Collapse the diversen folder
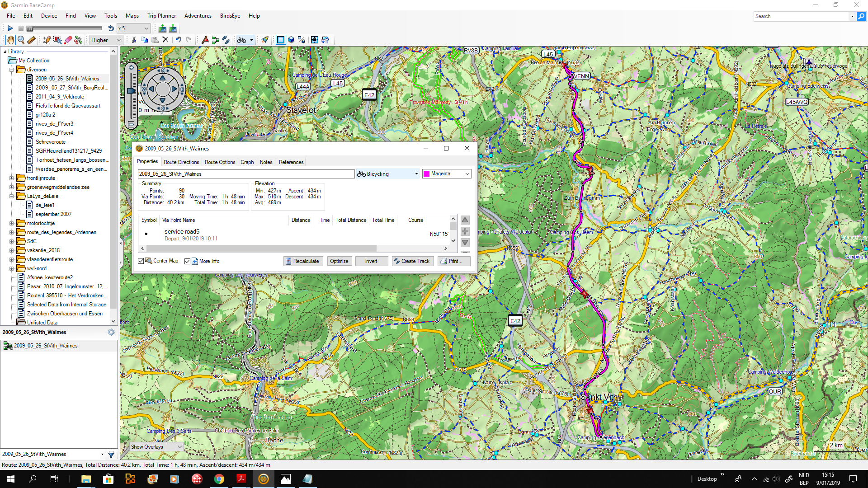Viewport: 868px width, 488px height. (x=12, y=70)
